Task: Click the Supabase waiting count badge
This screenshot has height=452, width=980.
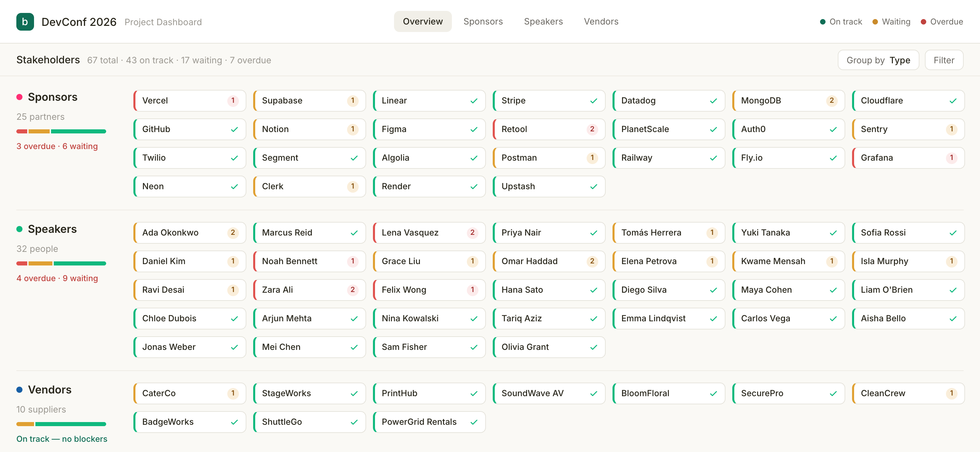Action: (353, 100)
